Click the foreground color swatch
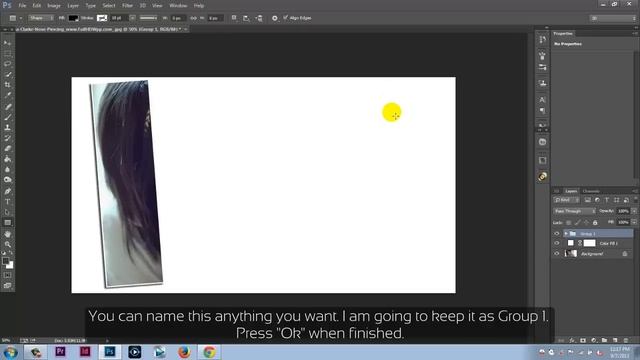 5,261
